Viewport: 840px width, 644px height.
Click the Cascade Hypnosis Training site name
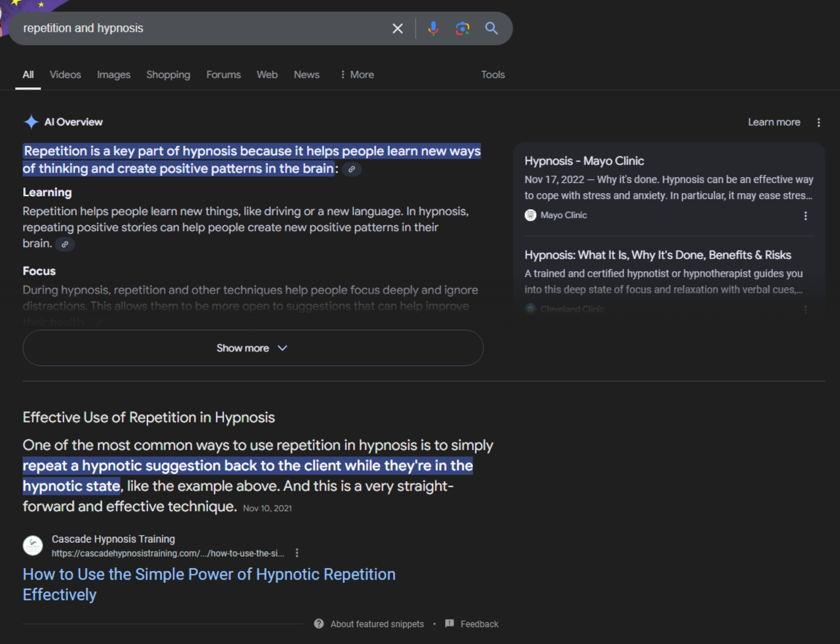click(113, 539)
